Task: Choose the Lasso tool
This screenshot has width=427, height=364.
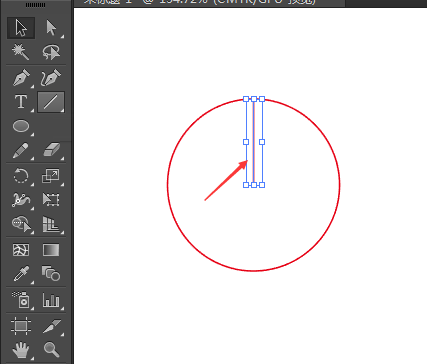Action: pos(51,52)
